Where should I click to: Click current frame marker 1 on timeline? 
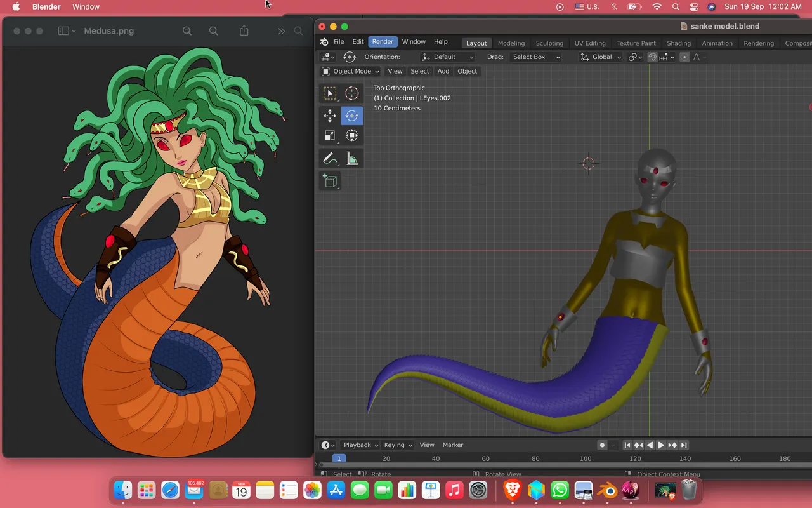339,458
